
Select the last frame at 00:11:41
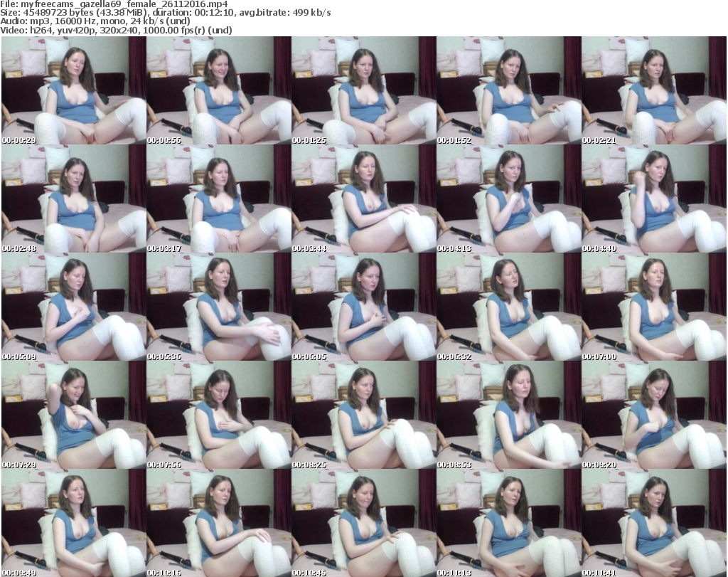coord(654,523)
